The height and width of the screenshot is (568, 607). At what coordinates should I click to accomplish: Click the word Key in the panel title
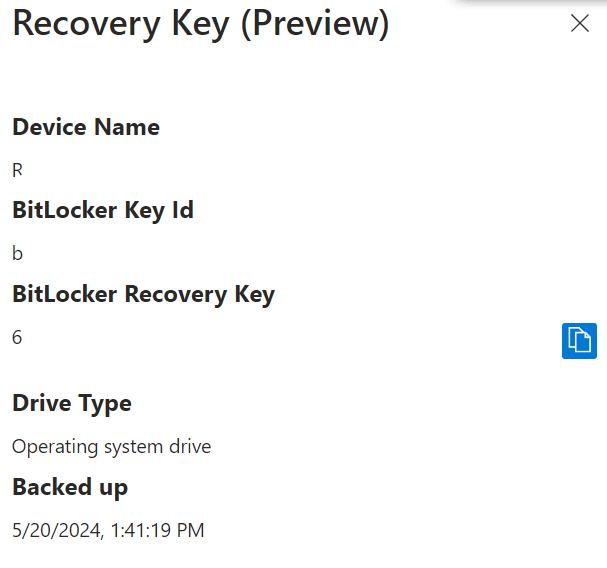200,24
